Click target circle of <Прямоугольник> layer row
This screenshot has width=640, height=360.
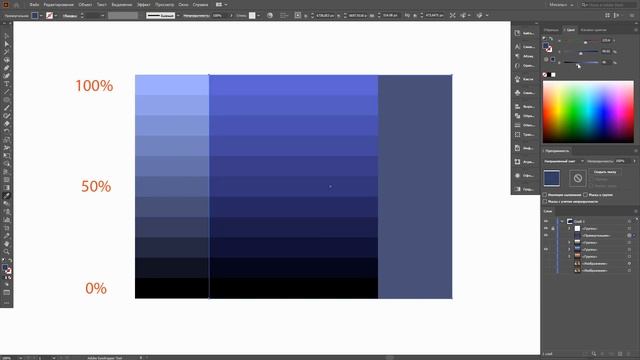(629, 236)
